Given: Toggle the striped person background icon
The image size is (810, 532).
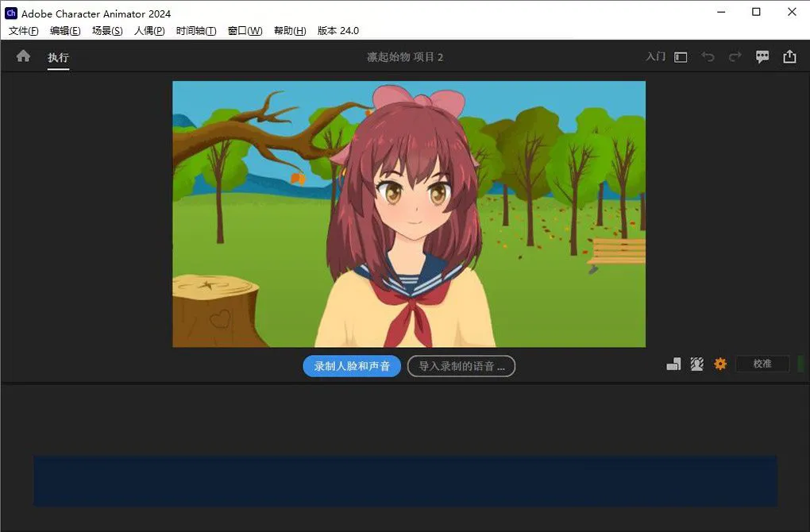Looking at the screenshot, I should (x=696, y=364).
